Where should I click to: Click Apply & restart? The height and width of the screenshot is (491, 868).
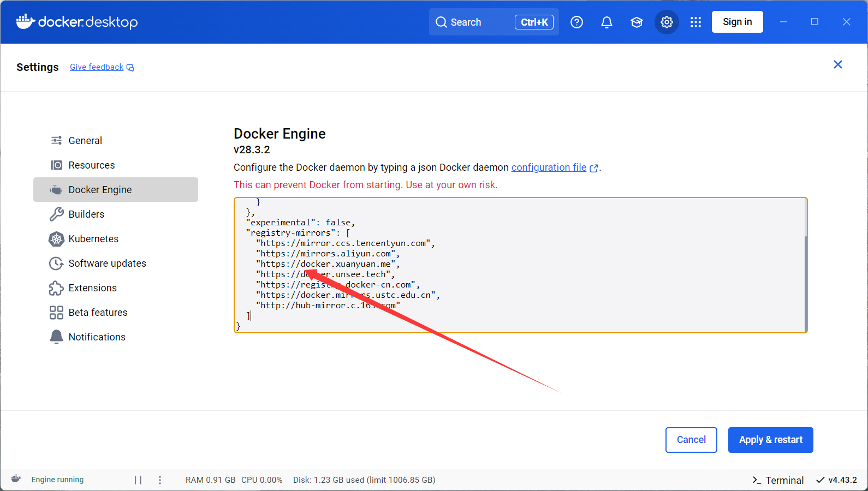click(771, 440)
